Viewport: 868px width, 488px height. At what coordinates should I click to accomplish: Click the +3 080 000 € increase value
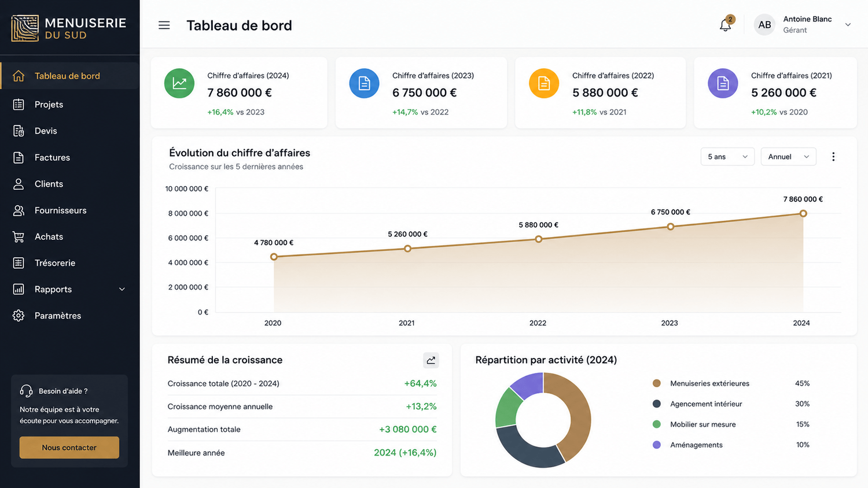coord(408,429)
